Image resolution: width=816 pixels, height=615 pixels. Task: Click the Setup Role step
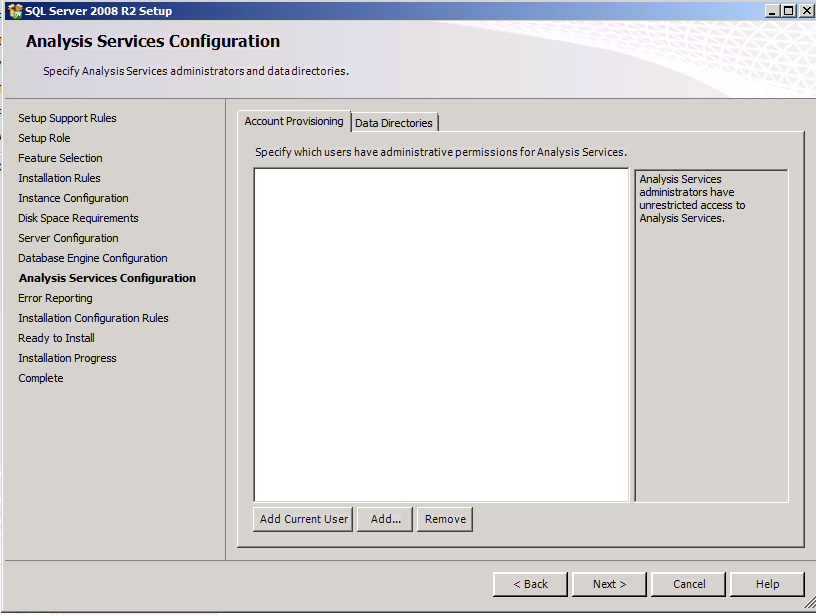(44, 138)
